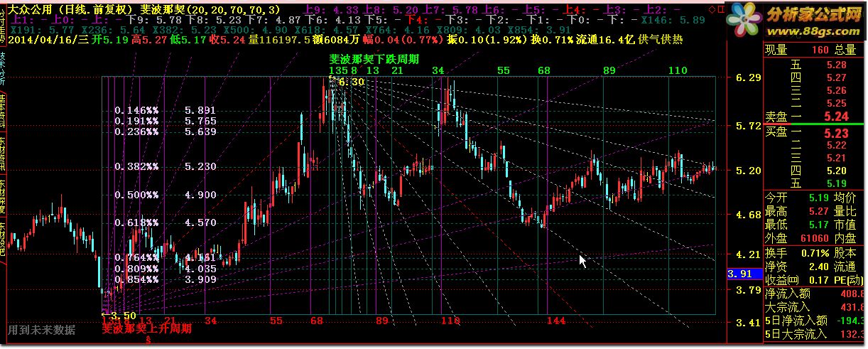Click the 换手 0.71% row
Viewport: 868px width, 349px height.
(x=796, y=252)
